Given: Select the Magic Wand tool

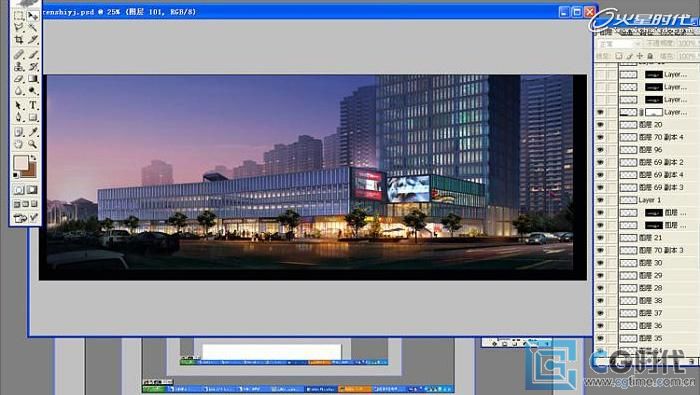Looking at the screenshot, I should 33,27.
